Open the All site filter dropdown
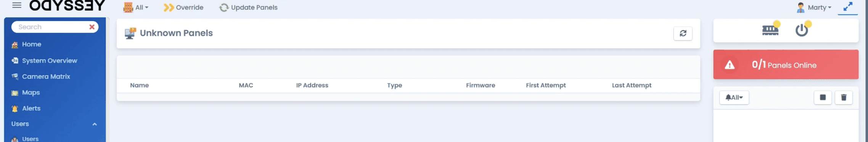Image resolution: width=868 pixels, height=142 pixels. coord(136,7)
